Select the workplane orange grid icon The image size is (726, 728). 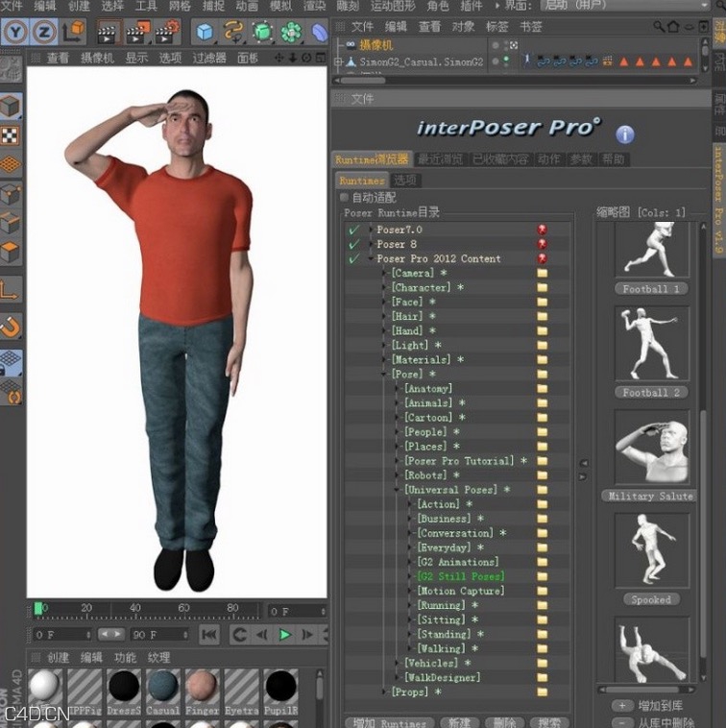12,164
